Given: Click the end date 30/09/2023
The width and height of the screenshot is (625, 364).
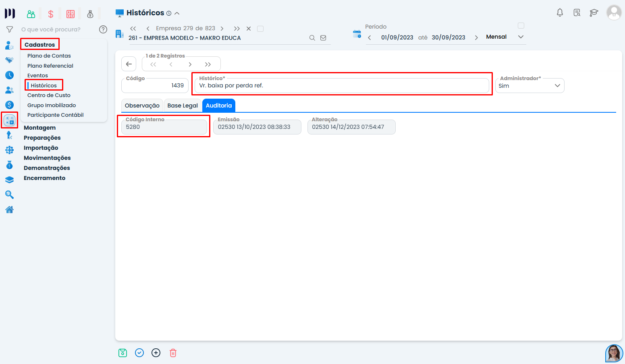Looking at the screenshot, I should (x=449, y=37).
